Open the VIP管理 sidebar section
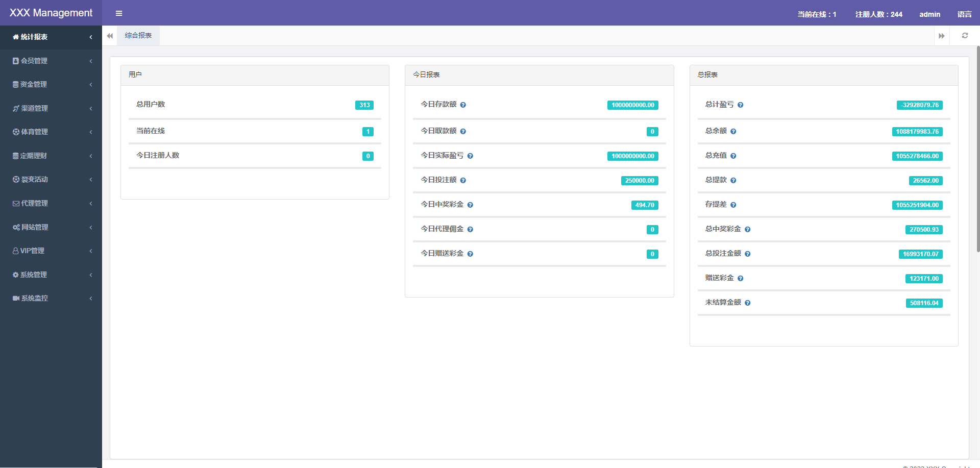The image size is (980, 468). 51,251
